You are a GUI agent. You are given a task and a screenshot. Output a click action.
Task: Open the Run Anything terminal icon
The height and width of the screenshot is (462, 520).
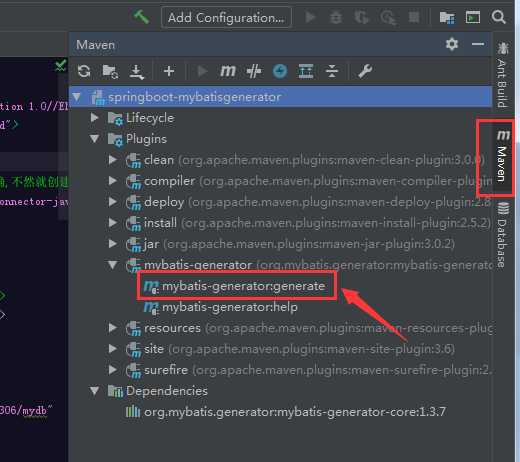pos(473,17)
